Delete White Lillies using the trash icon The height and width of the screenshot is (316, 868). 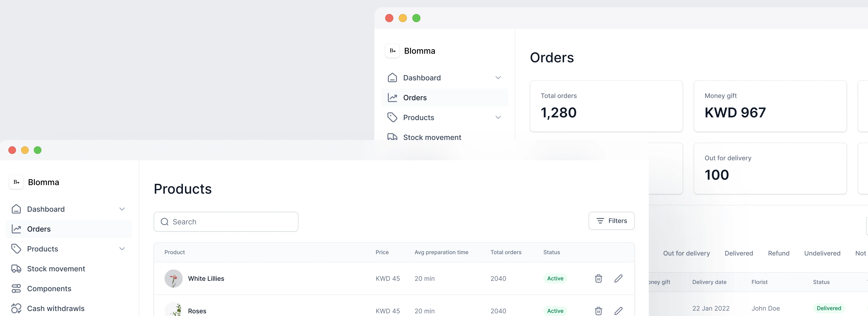598,278
